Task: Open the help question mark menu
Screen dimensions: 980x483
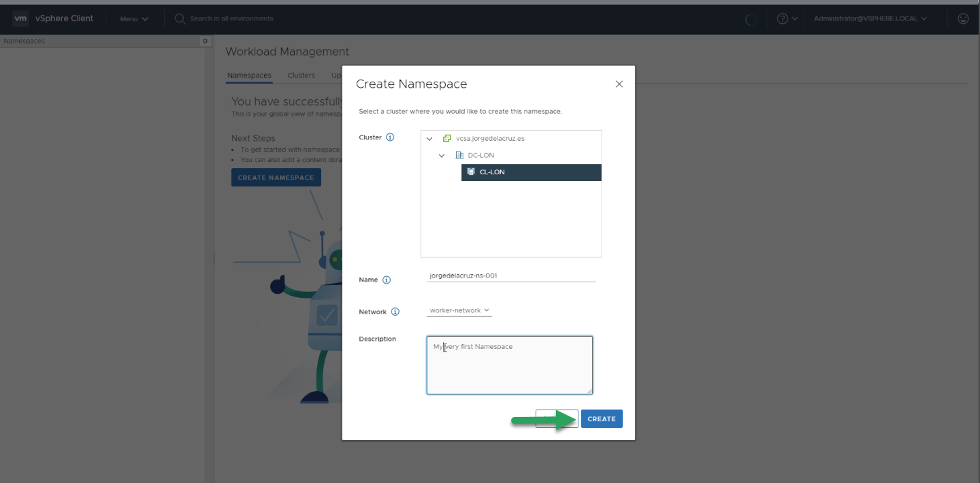Action: click(x=787, y=19)
